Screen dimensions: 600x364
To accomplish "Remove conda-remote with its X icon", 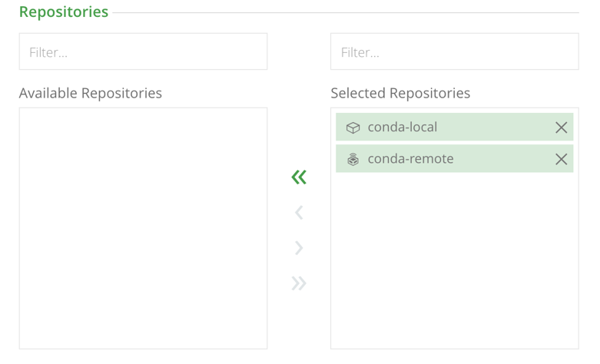I will coord(561,159).
